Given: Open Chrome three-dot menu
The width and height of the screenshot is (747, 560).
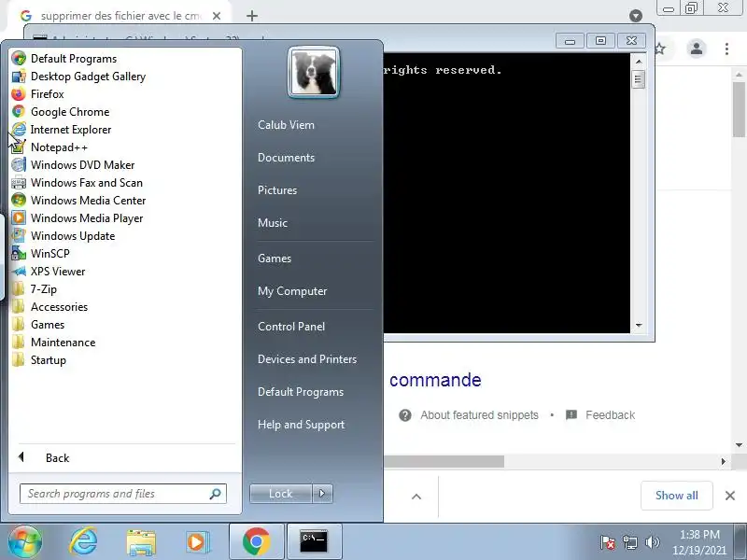Looking at the screenshot, I should click(x=727, y=49).
